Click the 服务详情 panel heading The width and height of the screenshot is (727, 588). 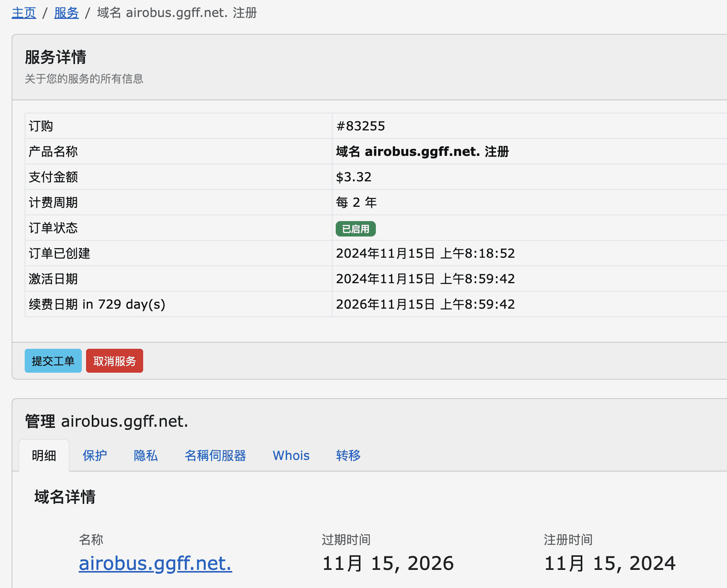[56, 57]
